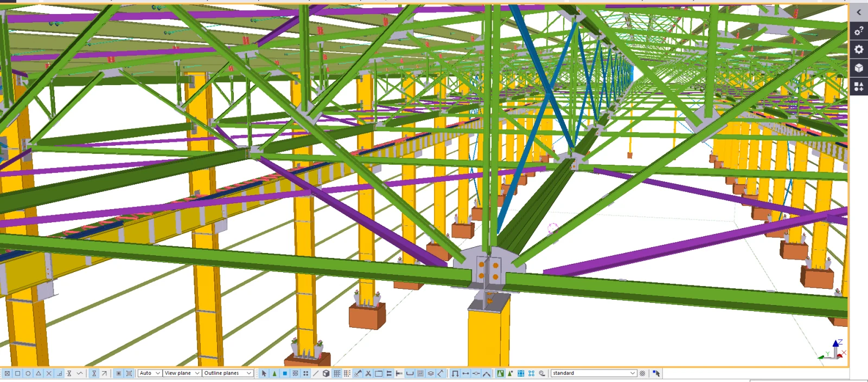Click the black arrow Select all switch

[264, 373]
